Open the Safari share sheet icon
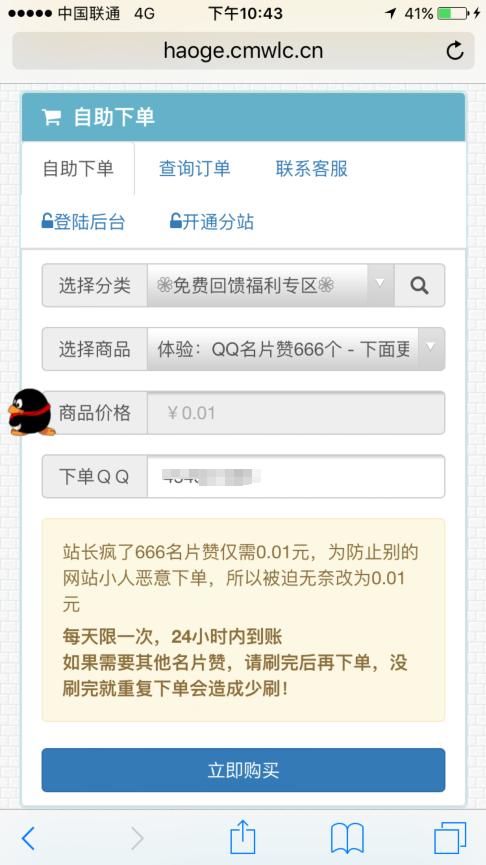The image size is (486, 865). (243, 837)
